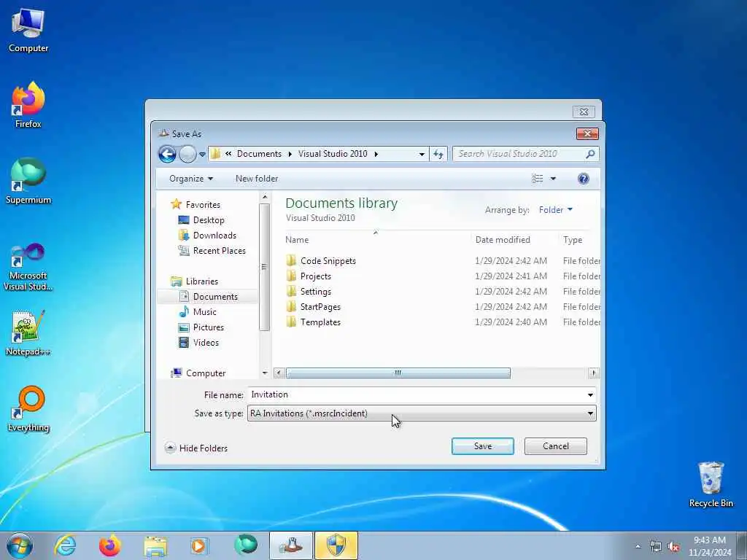The image size is (747, 560).
Task: Select Desktop under Favorites
Action: [209, 220]
